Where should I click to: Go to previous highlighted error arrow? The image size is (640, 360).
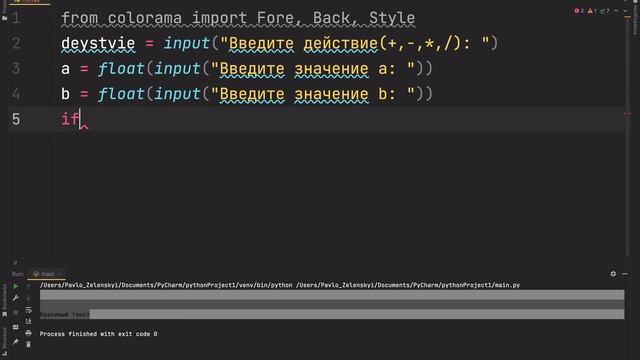coord(616,11)
